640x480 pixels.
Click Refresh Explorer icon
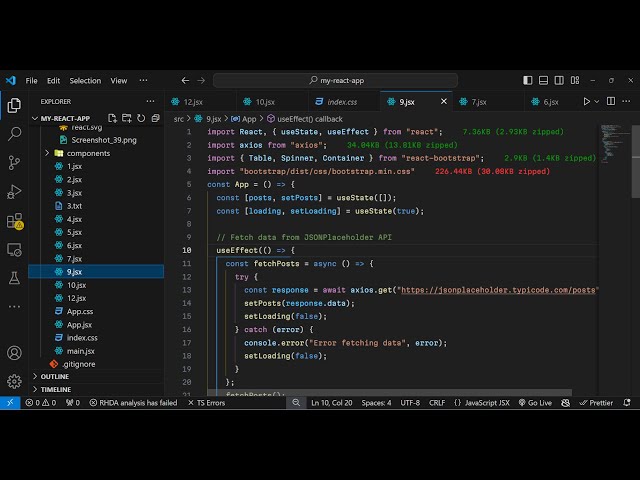point(140,118)
